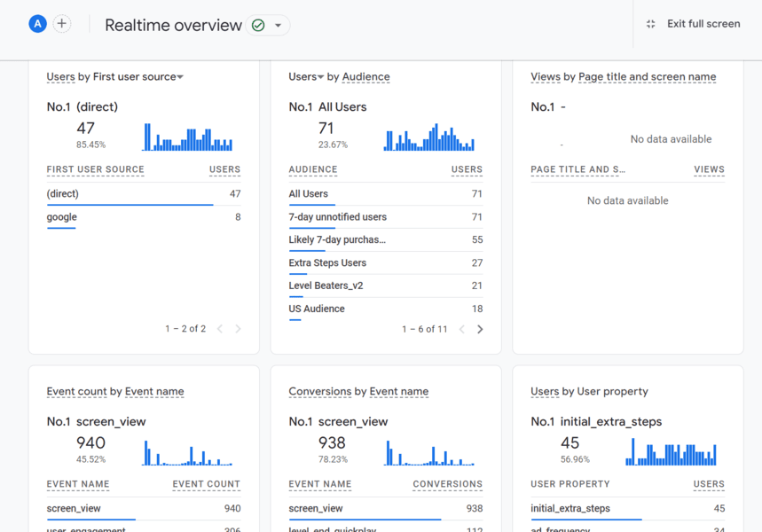Add a comparison with the plus icon

[x=62, y=24]
